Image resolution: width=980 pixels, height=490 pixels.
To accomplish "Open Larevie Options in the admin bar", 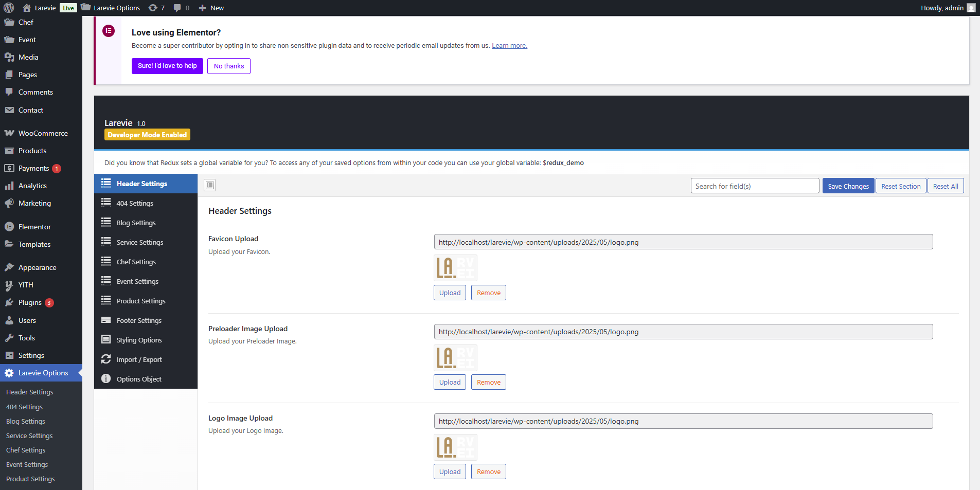I will 111,8.
